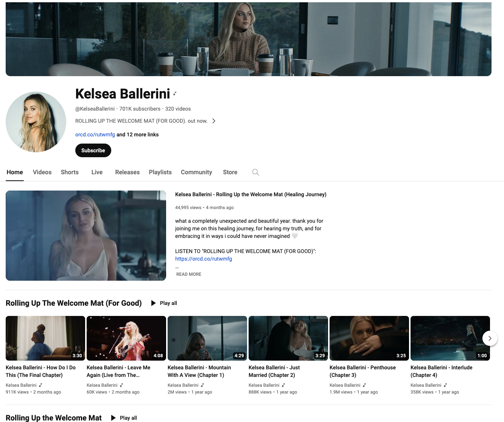Viewport: 504px width, 422px height.
Task: Go to the Playlists tab
Action: pos(160,172)
